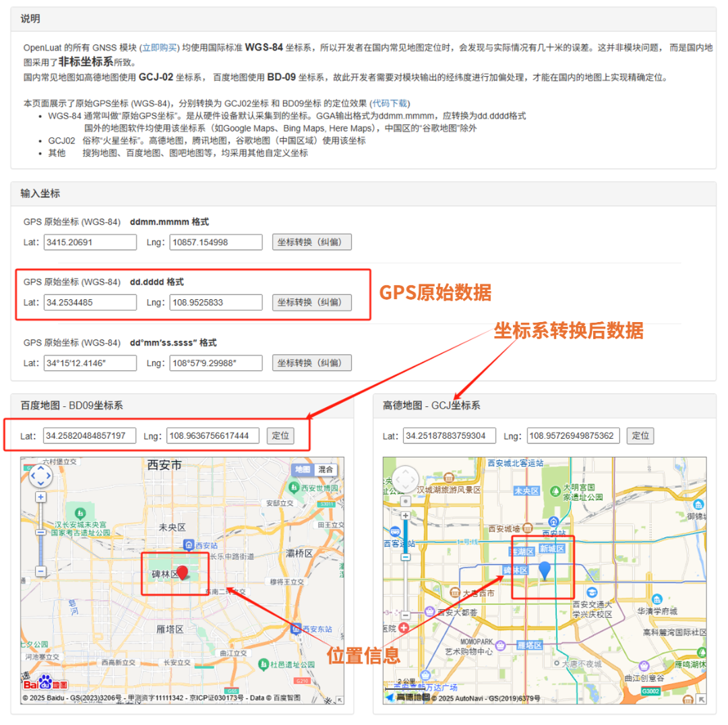
Task: Click the 大唐西市 landmark icon
Action: pyautogui.click(x=455, y=592)
